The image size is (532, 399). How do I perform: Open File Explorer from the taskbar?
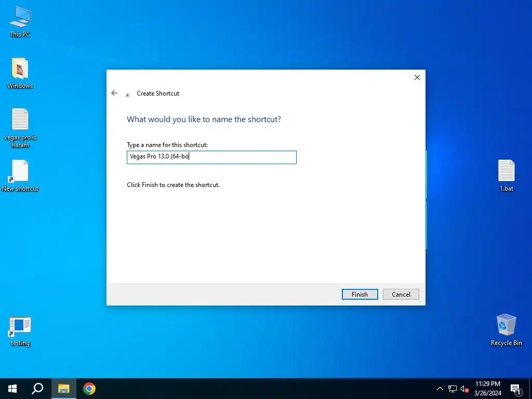click(x=63, y=389)
